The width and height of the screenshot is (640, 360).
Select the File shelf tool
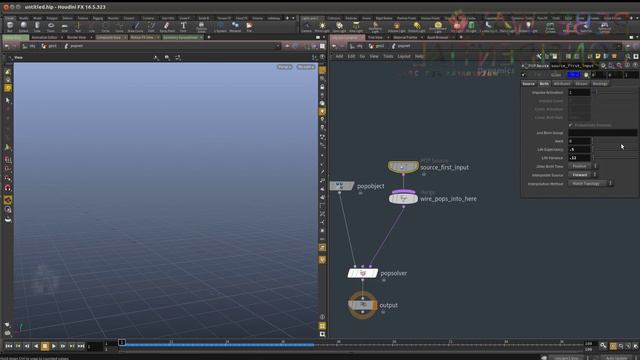pos(249,27)
